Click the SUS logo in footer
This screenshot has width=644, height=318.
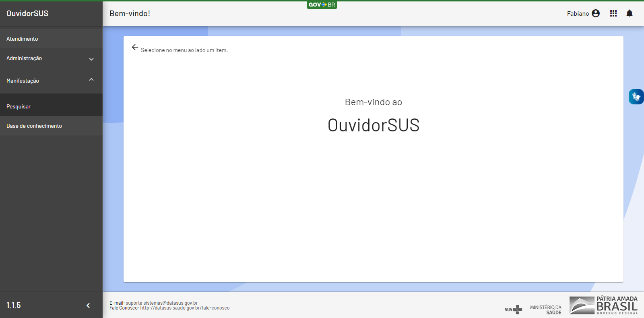coord(513,310)
